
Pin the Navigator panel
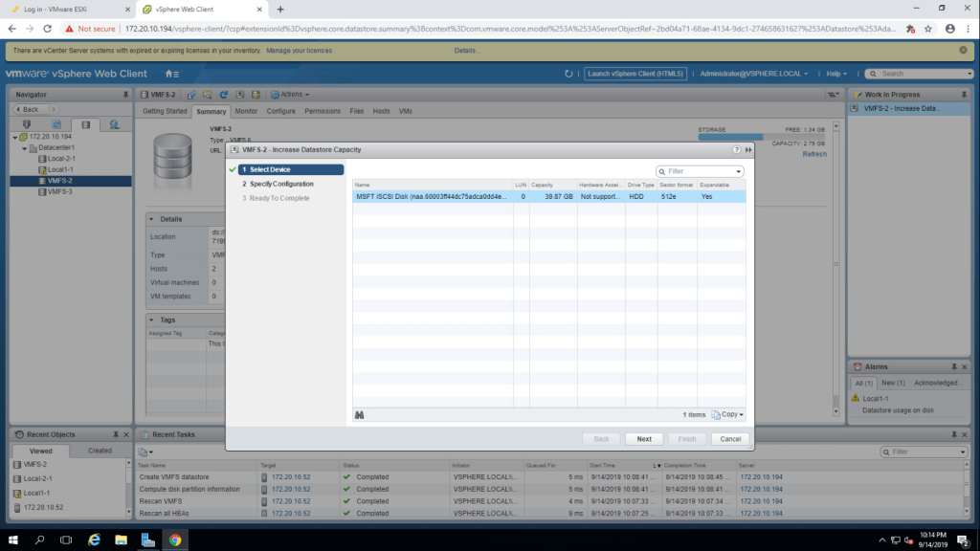(x=125, y=95)
